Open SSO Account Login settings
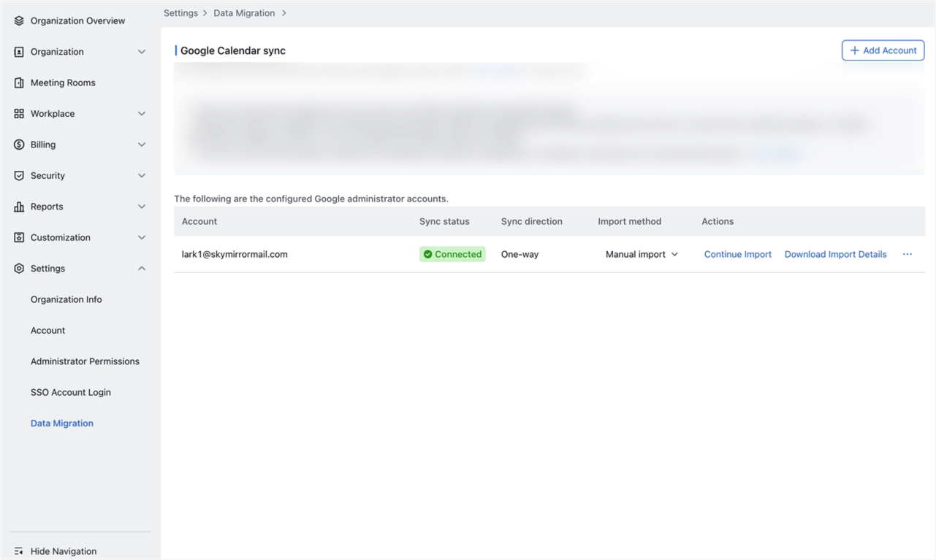 [x=70, y=392]
